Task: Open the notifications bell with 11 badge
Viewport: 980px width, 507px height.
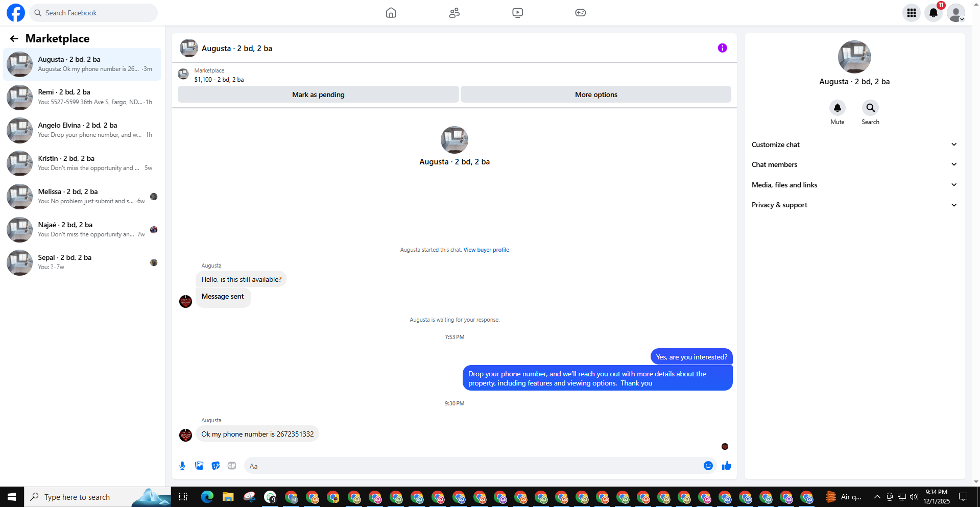Action: pos(934,13)
